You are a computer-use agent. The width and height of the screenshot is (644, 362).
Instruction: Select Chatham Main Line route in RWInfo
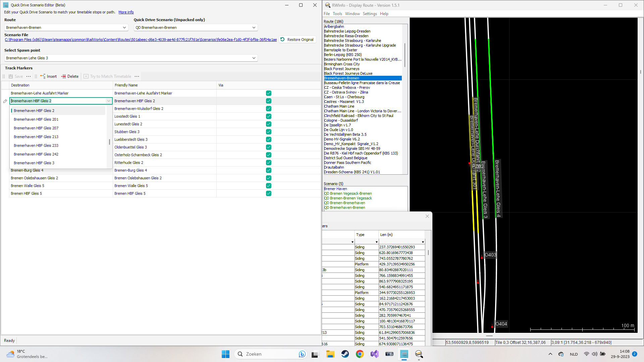click(x=339, y=106)
